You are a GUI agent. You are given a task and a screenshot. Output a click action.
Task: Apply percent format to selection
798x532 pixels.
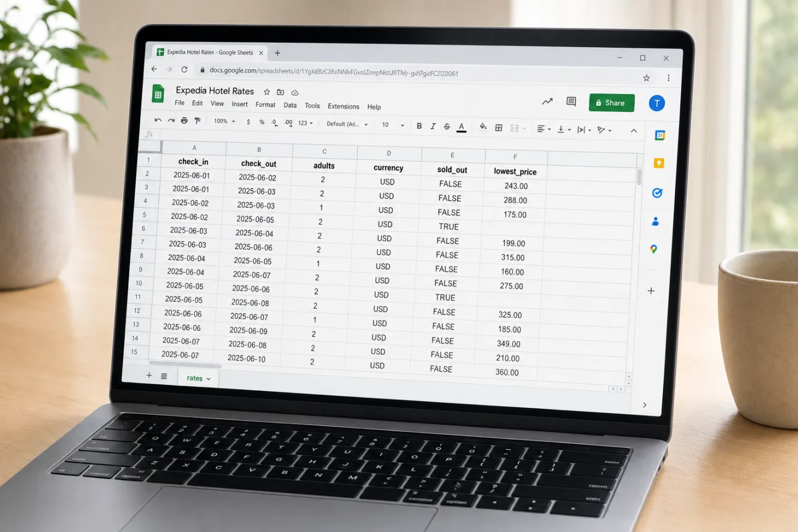point(262,122)
